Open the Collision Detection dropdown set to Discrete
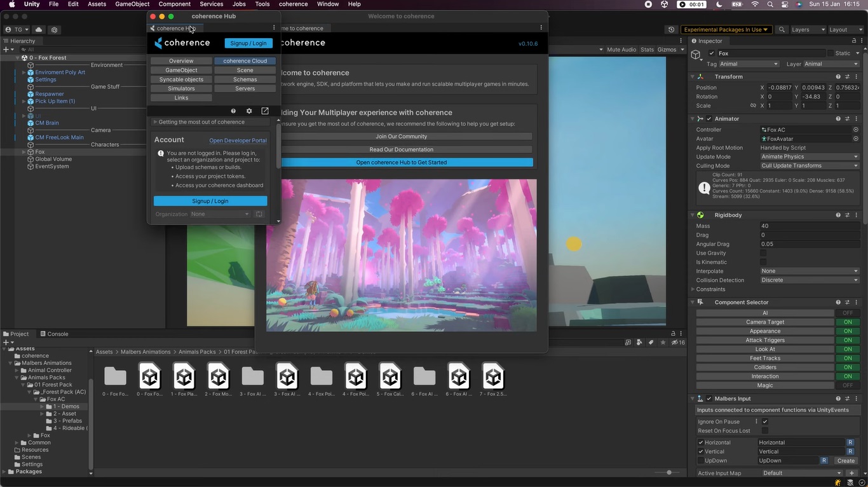Image resolution: width=868 pixels, height=487 pixels. (810, 280)
